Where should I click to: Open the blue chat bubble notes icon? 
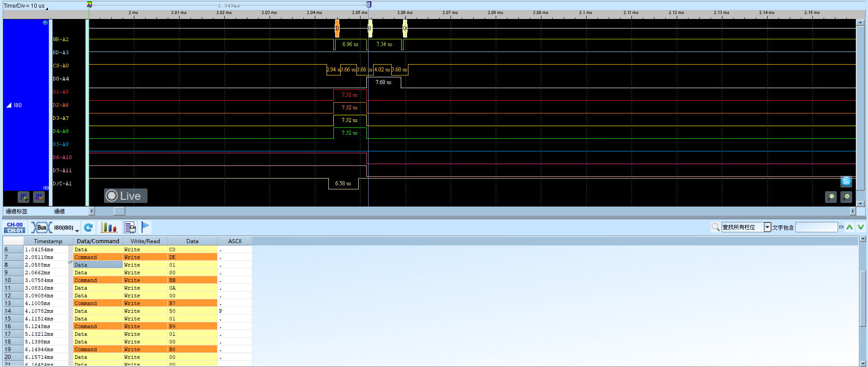pos(846,182)
